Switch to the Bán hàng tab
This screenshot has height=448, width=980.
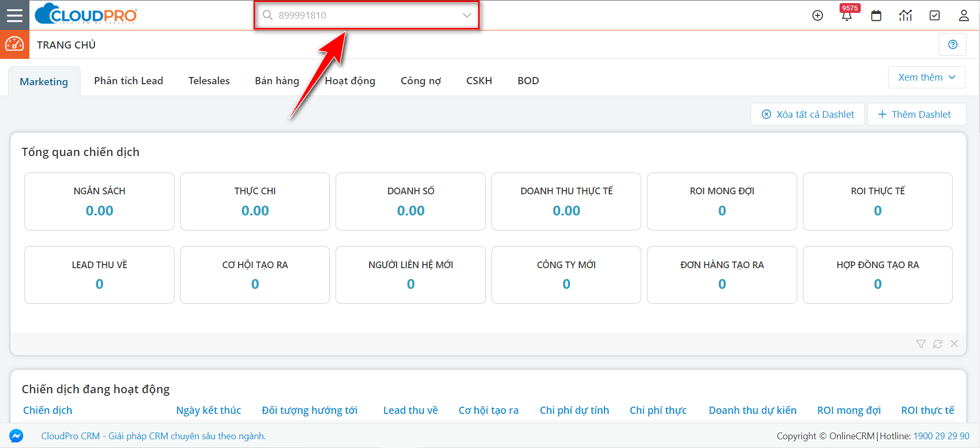click(x=277, y=81)
